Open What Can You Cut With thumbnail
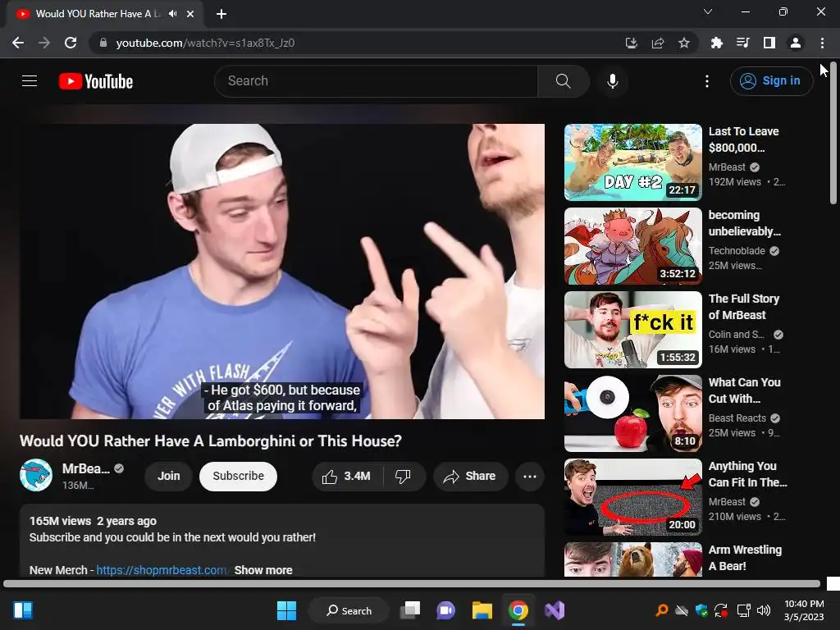 (632, 413)
